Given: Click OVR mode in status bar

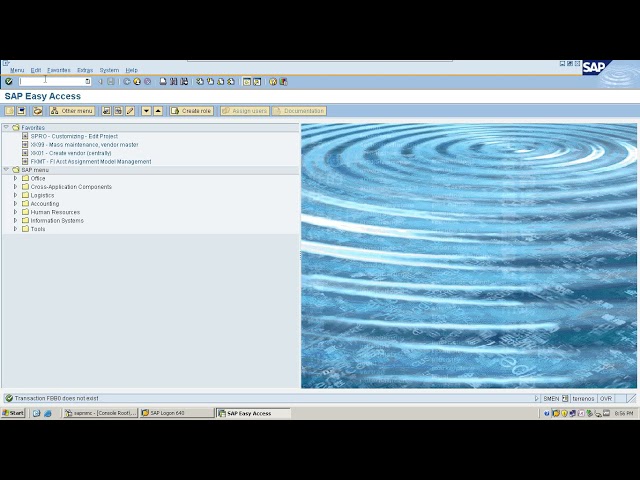Looking at the screenshot, I should tap(606, 398).
